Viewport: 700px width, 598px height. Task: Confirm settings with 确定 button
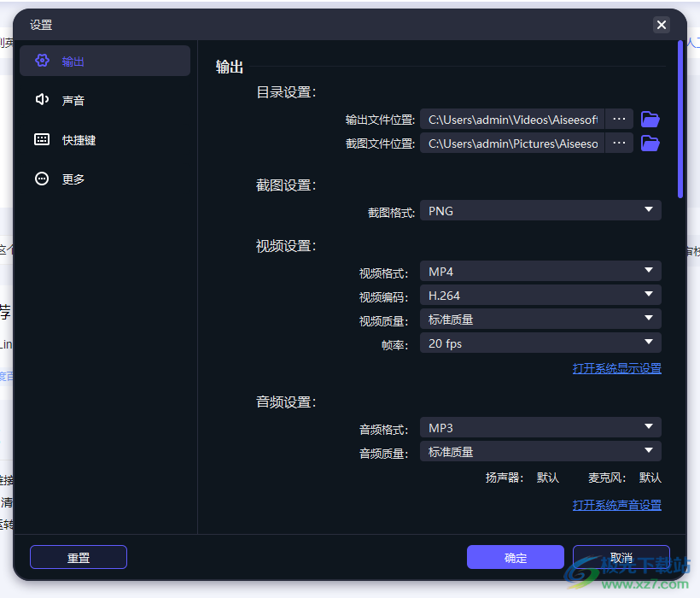516,556
